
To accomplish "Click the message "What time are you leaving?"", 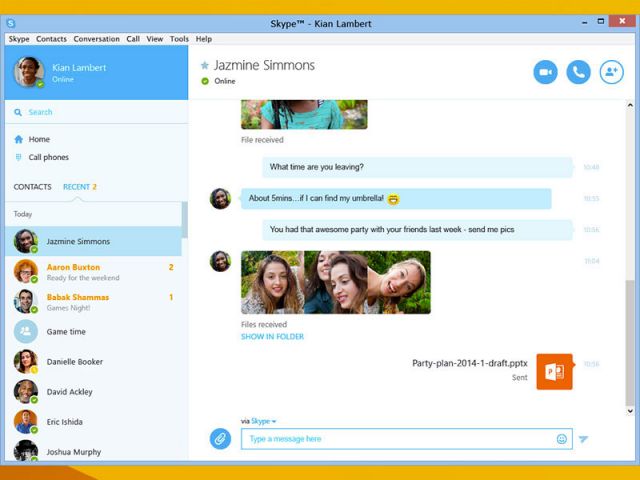I will point(417,167).
